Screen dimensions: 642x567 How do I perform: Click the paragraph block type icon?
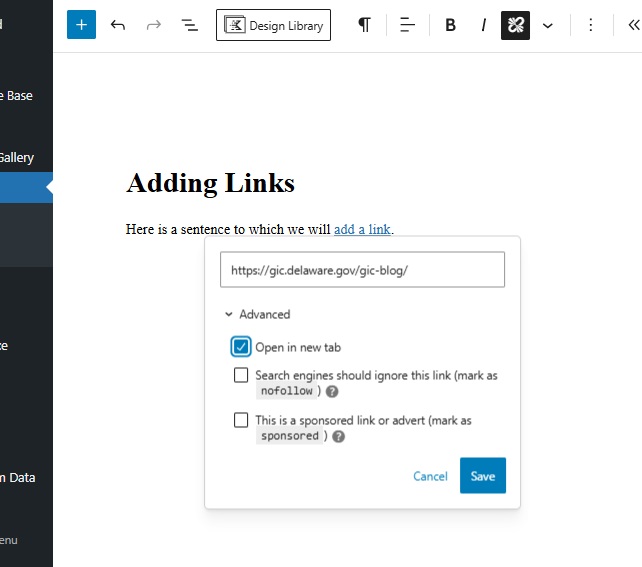[364, 25]
